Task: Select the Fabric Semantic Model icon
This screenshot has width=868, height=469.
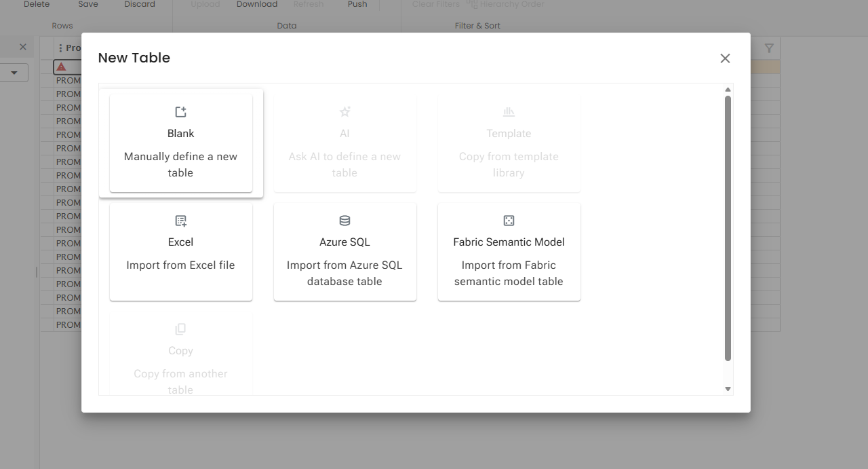Action: [x=509, y=221]
